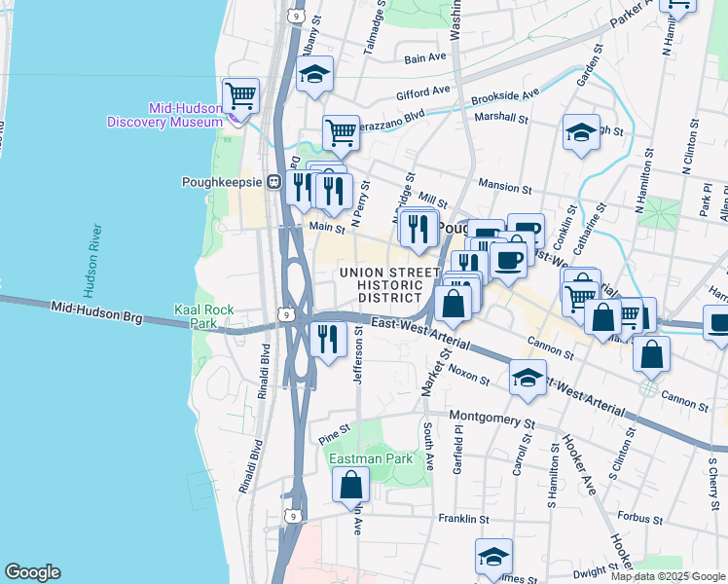This screenshot has width=728, height=584.
Task: Click the Poughkeepsie train station icon
Action: point(275,181)
